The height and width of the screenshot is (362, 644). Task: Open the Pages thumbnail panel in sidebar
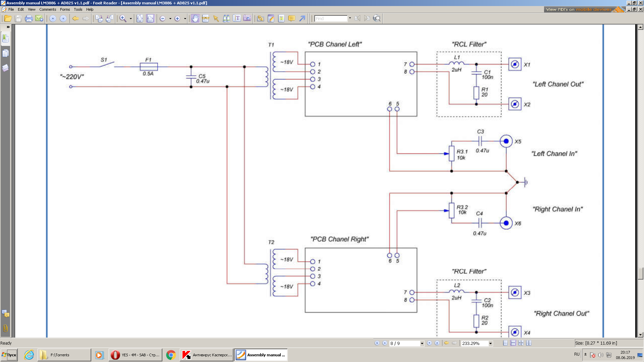coord(5,53)
